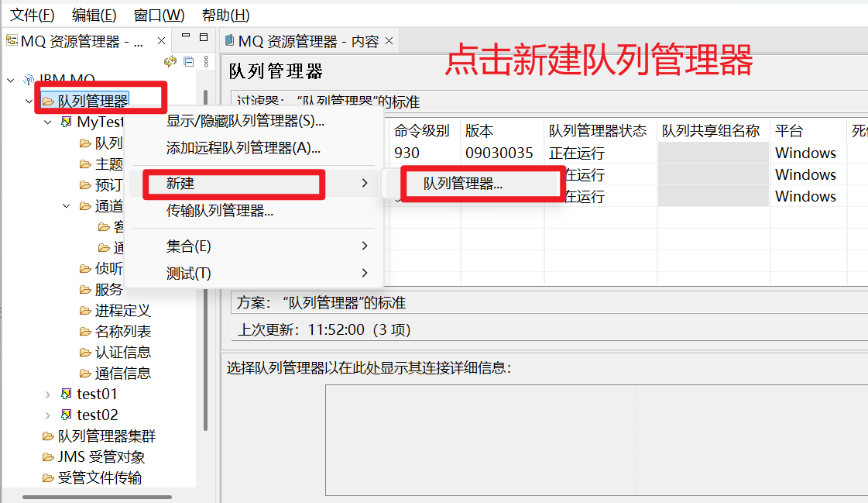Click the 930 command level cell
Image resolution: width=868 pixels, height=503 pixels.
tap(407, 153)
